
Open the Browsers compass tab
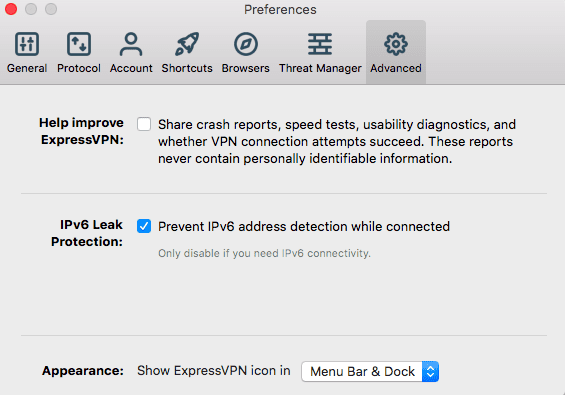pos(245,53)
